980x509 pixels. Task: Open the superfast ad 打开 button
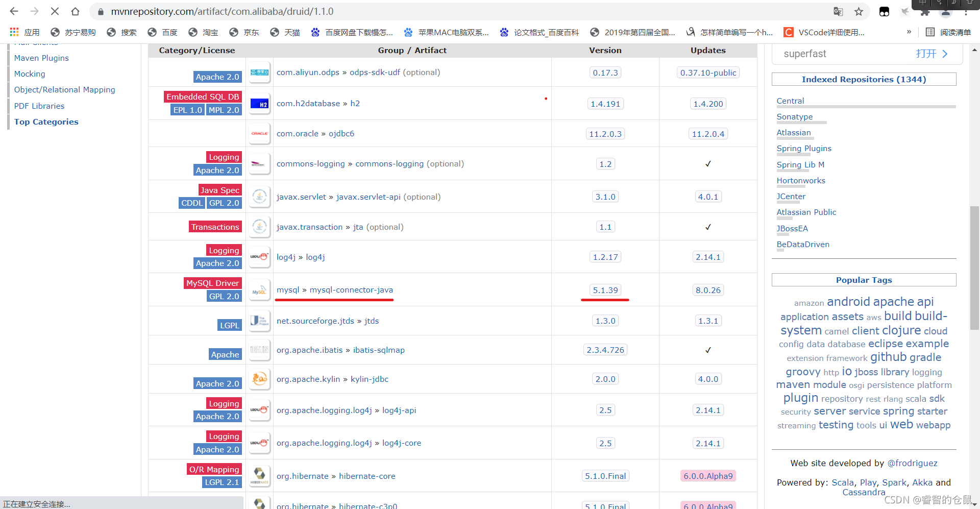click(x=932, y=54)
